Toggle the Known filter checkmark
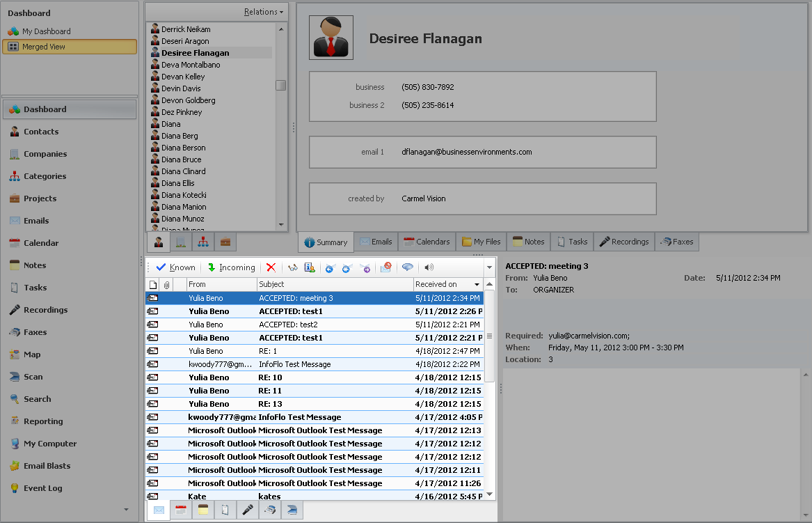 (175, 267)
